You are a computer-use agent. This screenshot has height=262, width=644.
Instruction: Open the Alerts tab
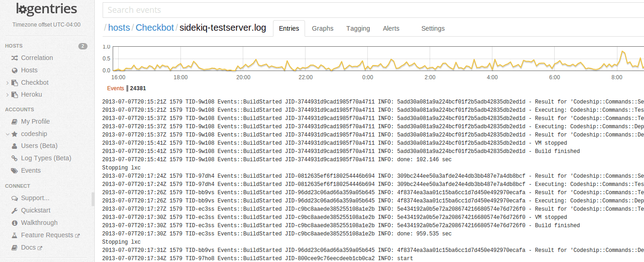pos(391,28)
